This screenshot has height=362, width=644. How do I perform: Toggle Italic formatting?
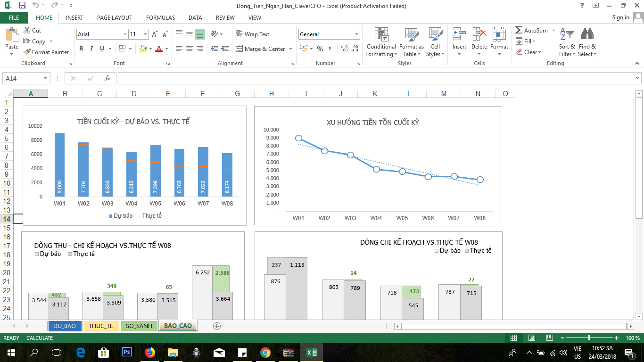[x=91, y=49]
